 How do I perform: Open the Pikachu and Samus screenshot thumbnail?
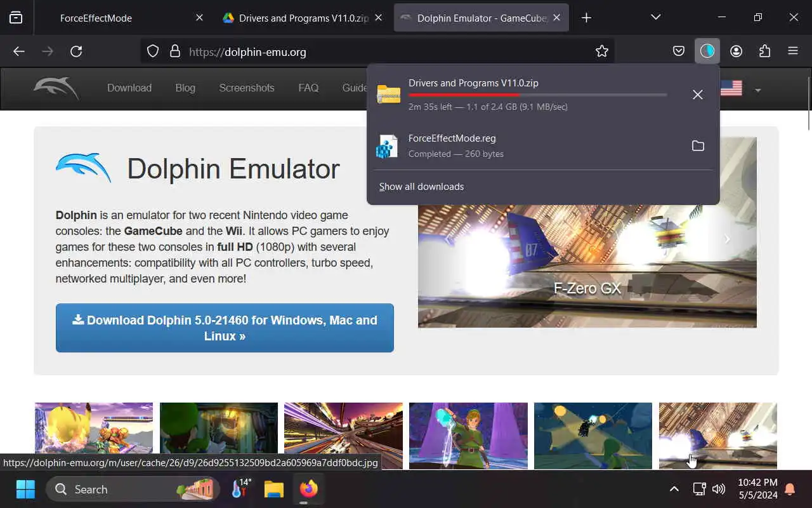click(94, 436)
